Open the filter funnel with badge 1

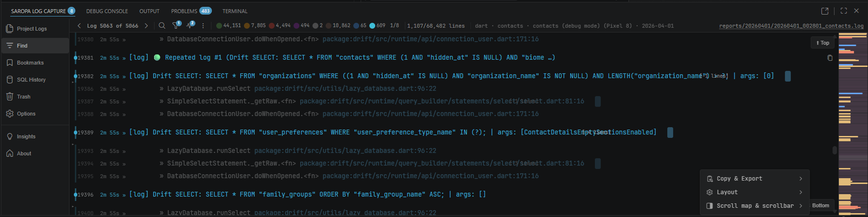[176, 25]
